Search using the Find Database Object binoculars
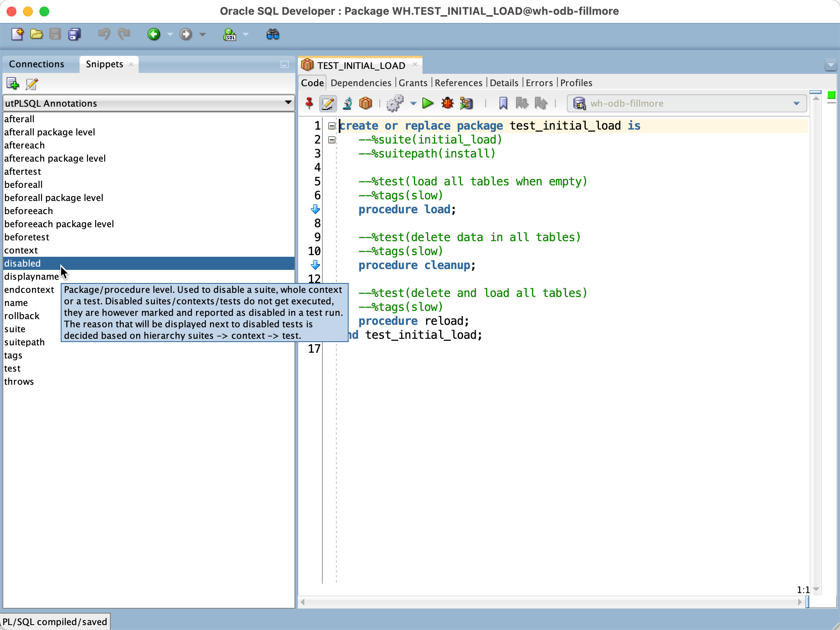Viewport: 840px width, 630px height. coord(273,34)
